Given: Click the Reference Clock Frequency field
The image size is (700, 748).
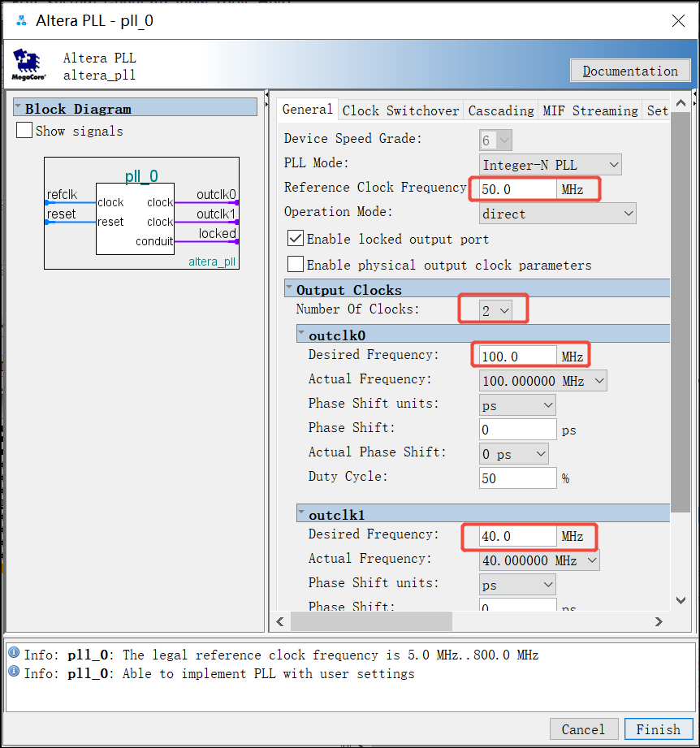Looking at the screenshot, I should point(517,189).
